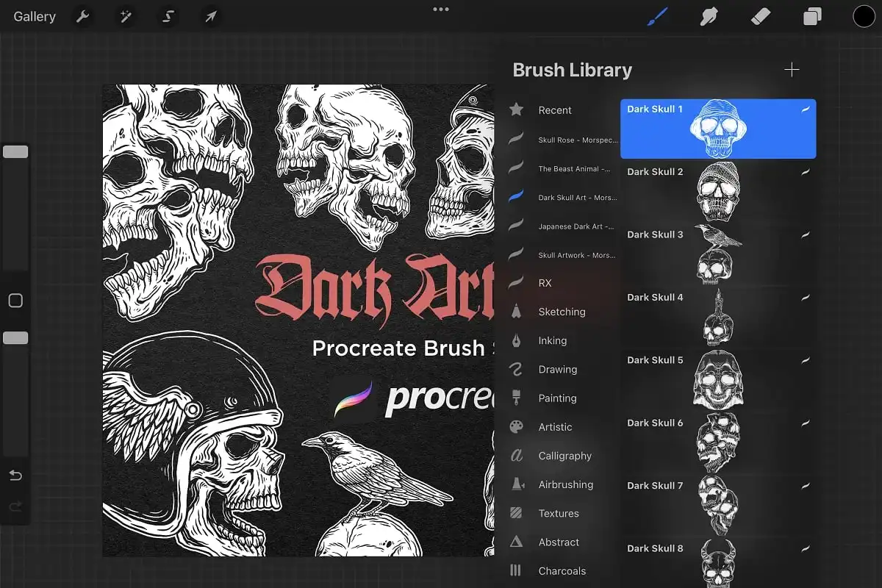The height and width of the screenshot is (588, 882).
Task: Open the Actions wrench menu
Action: [83, 16]
